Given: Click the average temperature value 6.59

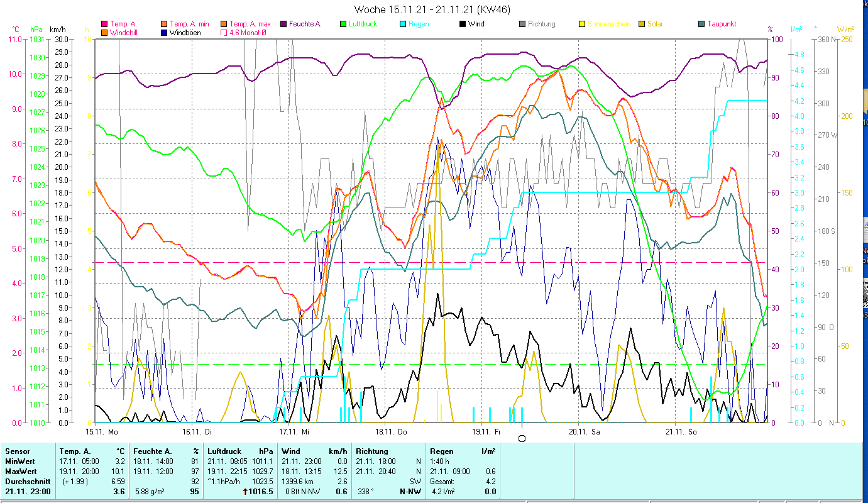Looking at the screenshot, I should tap(119, 482).
